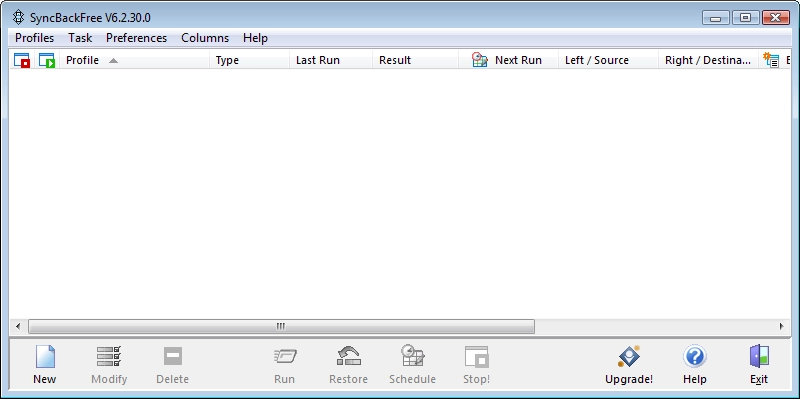Click the stop-status column icon with red square
The width and height of the screenshot is (800, 399).
pyautogui.click(x=22, y=60)
